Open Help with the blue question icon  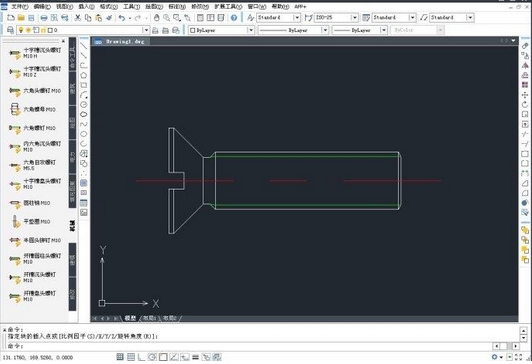tap(234, 18)
